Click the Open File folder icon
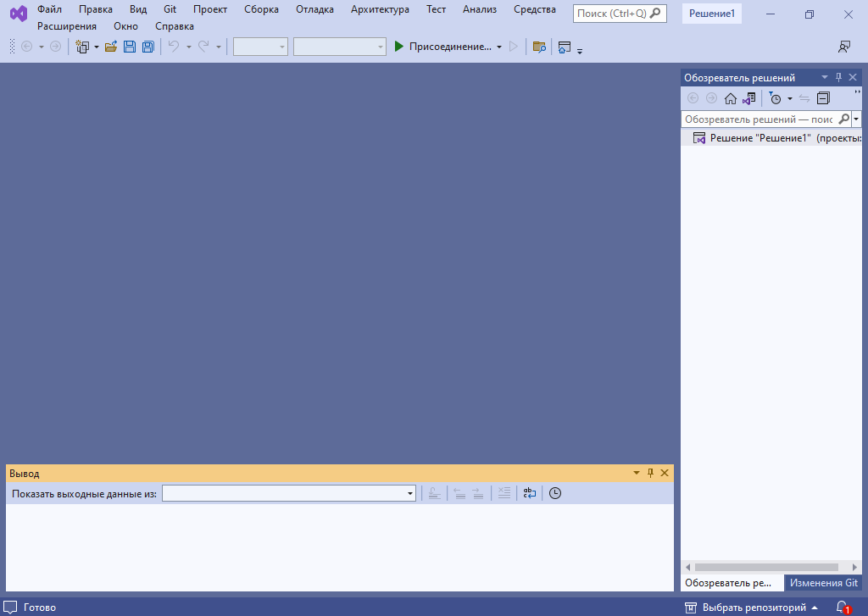868x616 pixels. 110,47
